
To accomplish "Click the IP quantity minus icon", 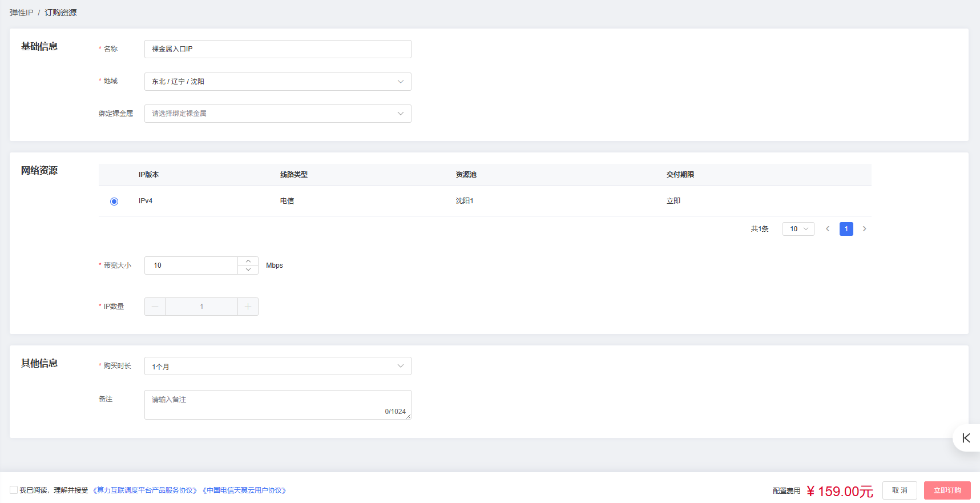I will pyautogui.click(x=155, y=307).
